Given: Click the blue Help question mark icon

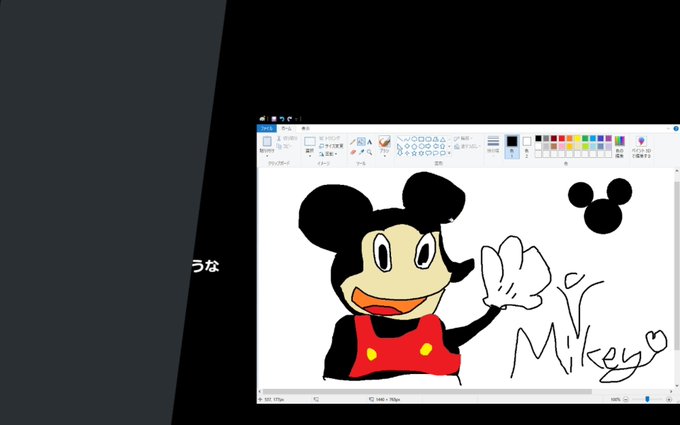Looking at the screenshot, I should [x=676, y=128].
